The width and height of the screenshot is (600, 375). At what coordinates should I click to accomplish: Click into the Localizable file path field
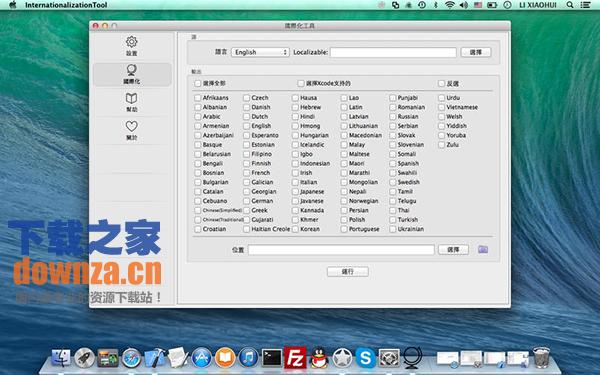[x=393, y=52]
